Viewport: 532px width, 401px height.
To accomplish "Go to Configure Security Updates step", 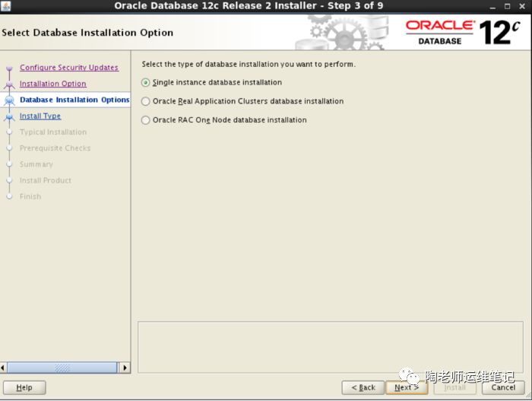I will [x=69, y=67].
